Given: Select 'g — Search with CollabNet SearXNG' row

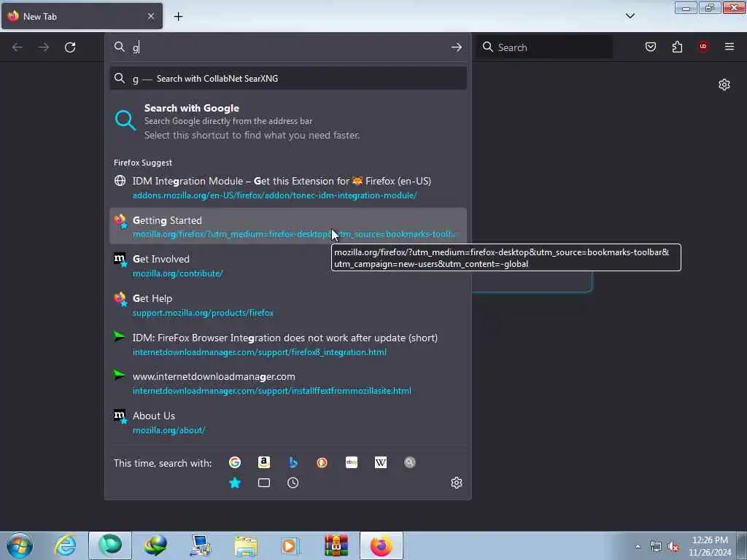Looking at the screenshot, I should 288,79.
